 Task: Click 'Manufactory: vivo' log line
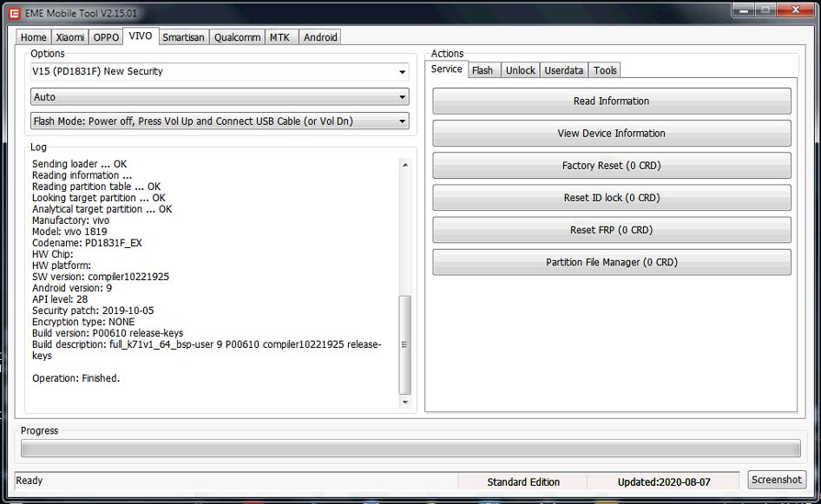(x=70, y=220)
